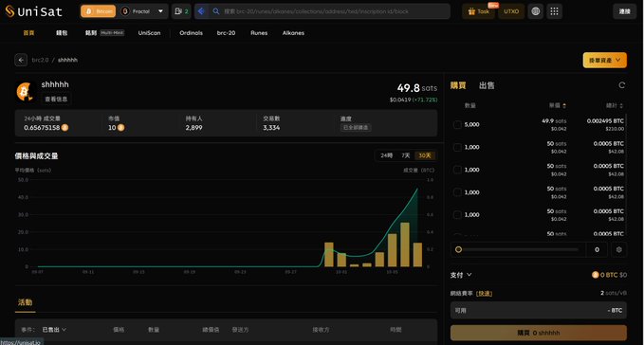Open Alkanes menu item

pos(293,33)
